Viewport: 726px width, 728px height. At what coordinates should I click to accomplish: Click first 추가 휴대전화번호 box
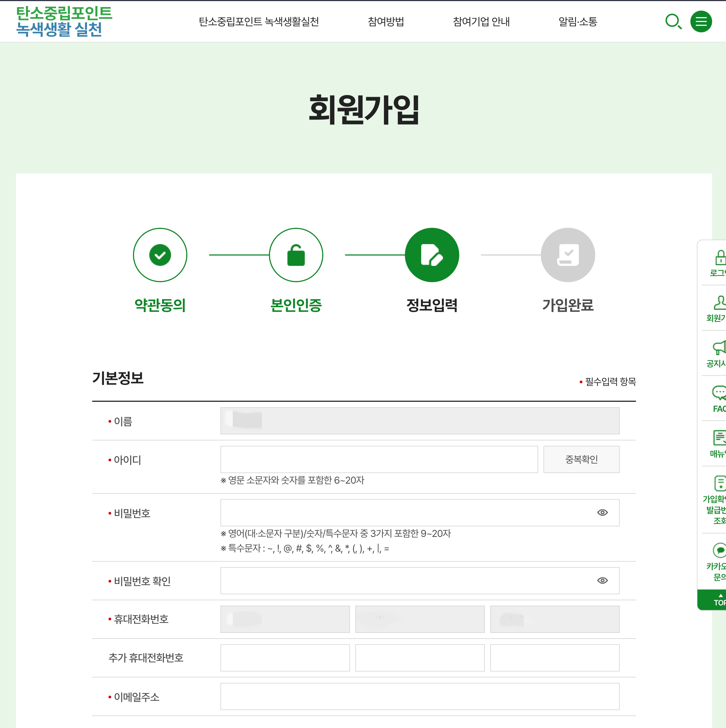coord(285,658)
